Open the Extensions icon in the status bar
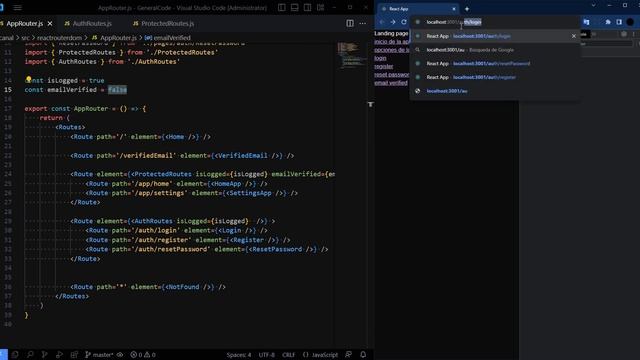The image size is (640, 360). click(74, 355)
